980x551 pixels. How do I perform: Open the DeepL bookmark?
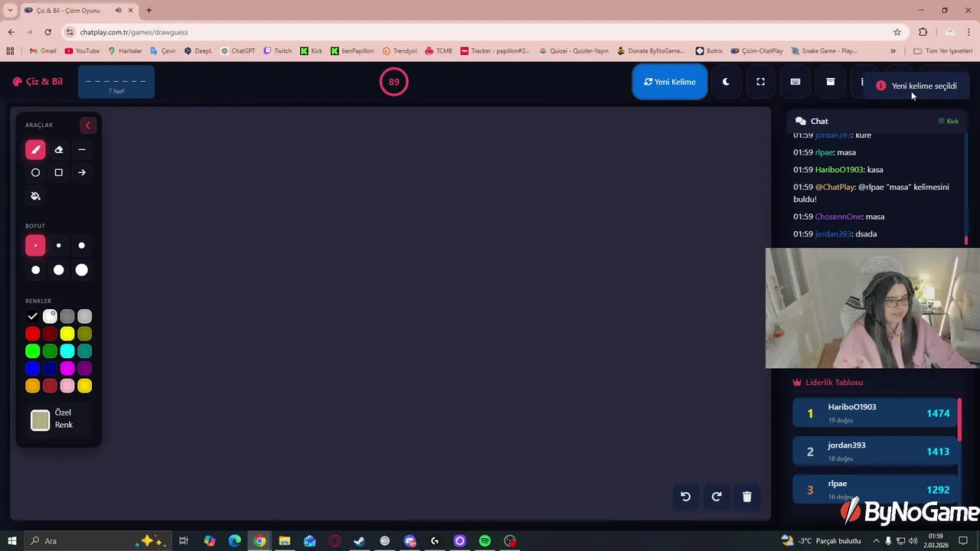(x=198, y=51)
